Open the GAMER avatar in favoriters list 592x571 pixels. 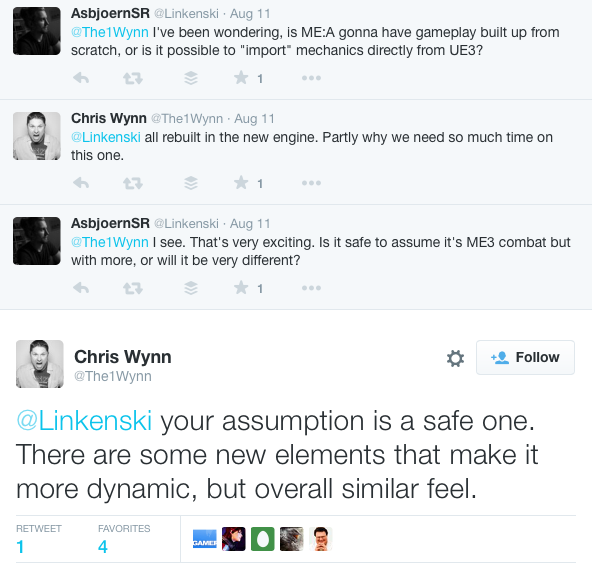pyautogui.click(x=205, y=539)
